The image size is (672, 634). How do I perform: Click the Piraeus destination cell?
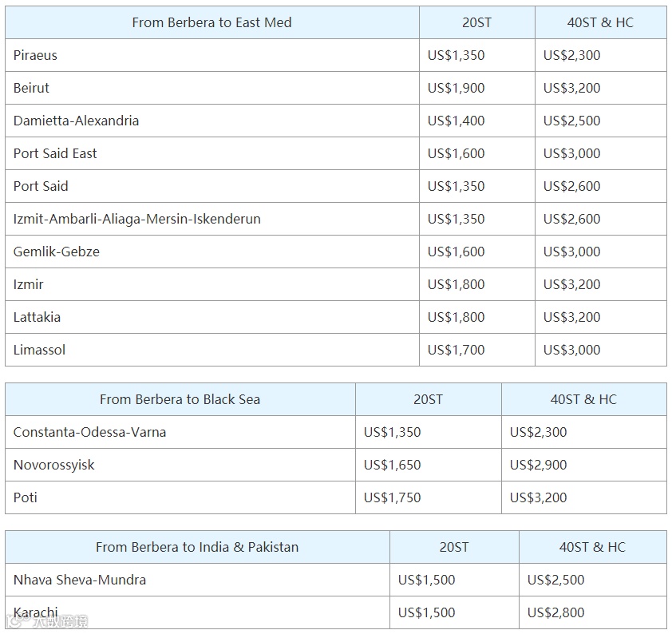click(x=212, y=55)
